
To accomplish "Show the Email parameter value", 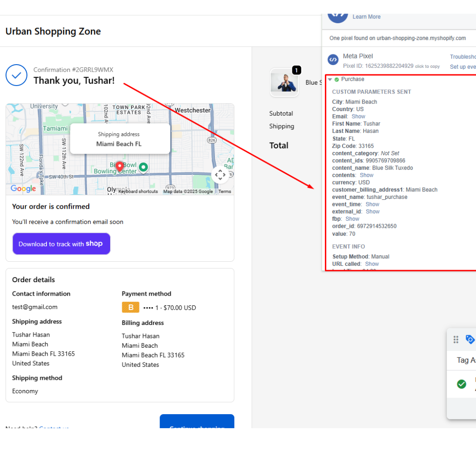I will click(x=358, y=116).
